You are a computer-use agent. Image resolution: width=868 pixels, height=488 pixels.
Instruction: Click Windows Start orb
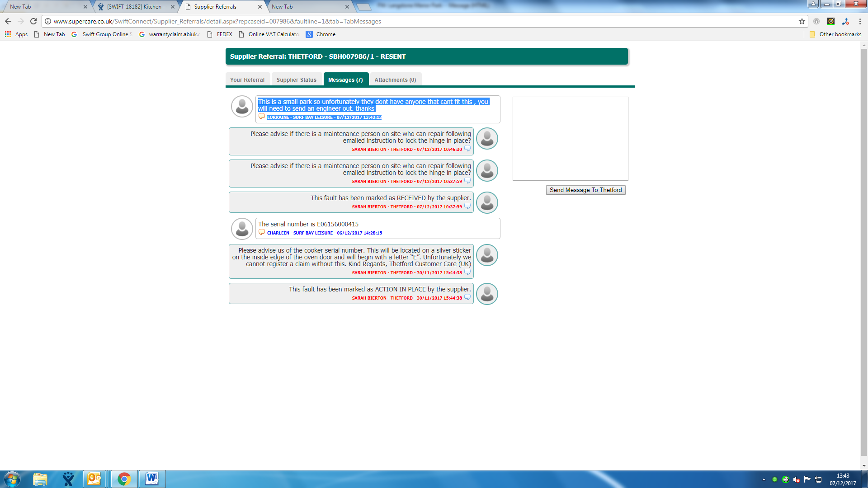(x=12, y=479)
